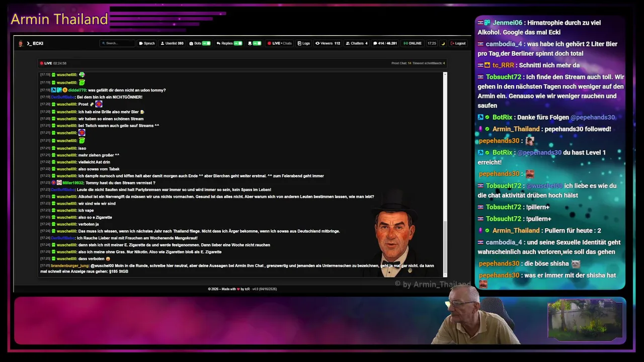Focus the Search input field
This screenshot has height=362, width=644.
117,43
